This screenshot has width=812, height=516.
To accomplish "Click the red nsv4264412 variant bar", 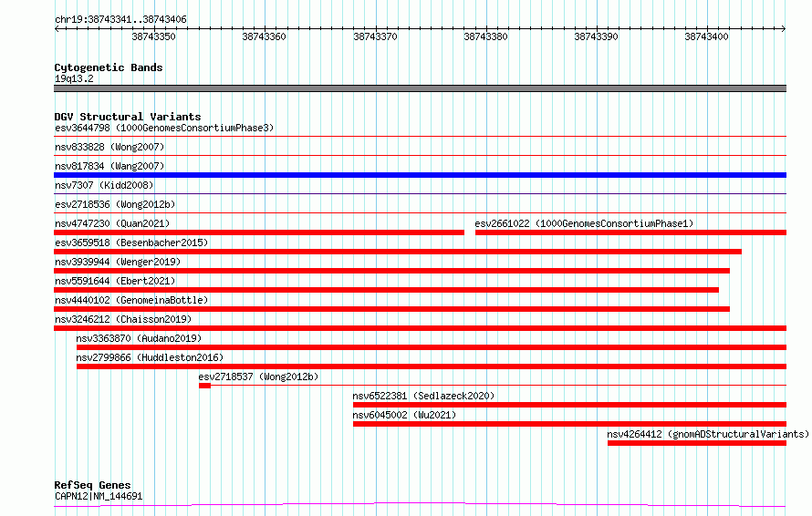I will (x=697, y=443).
